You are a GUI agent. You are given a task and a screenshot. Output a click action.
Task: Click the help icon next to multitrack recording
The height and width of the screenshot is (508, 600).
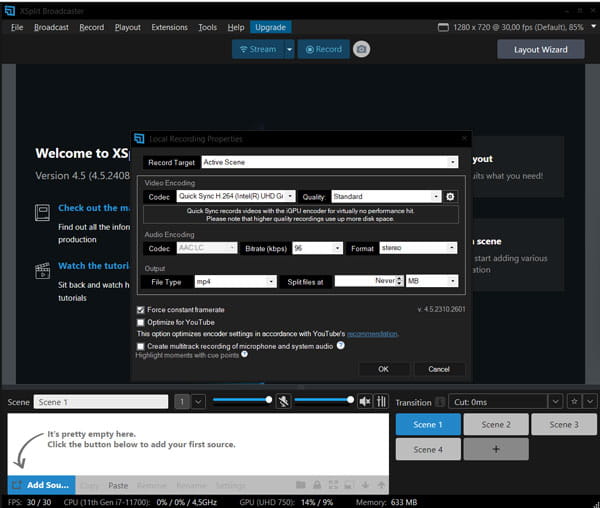[x=341, y=345]
